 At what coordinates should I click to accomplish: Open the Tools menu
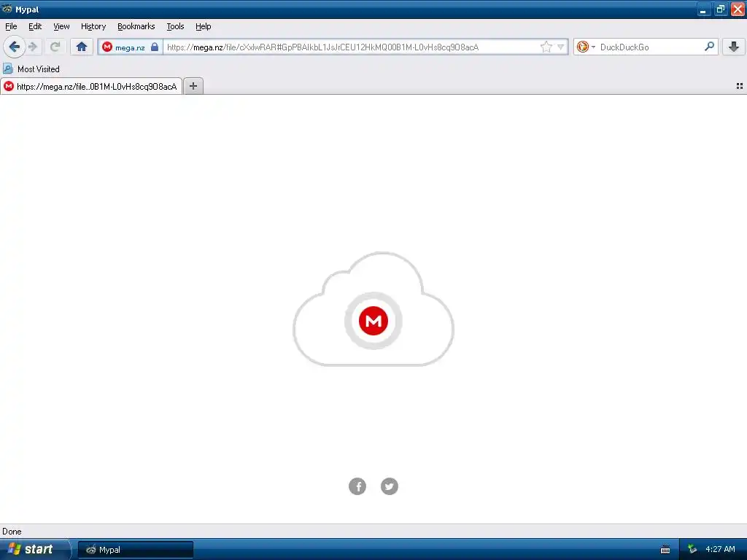pyautogui.click(x=175, y=26)
